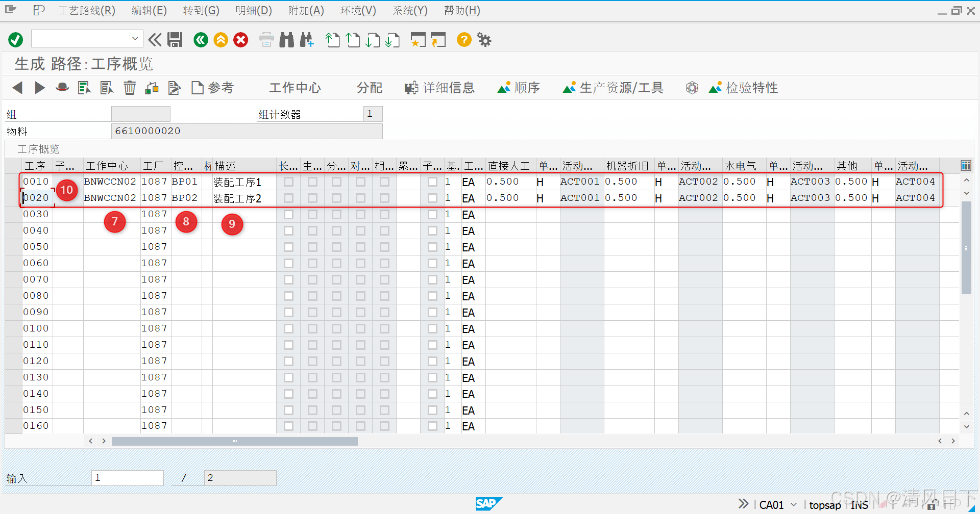Check the 相… column checkbox for row 0040
Image resolution: width=980 pixels, height=514 pixels.
384,230
